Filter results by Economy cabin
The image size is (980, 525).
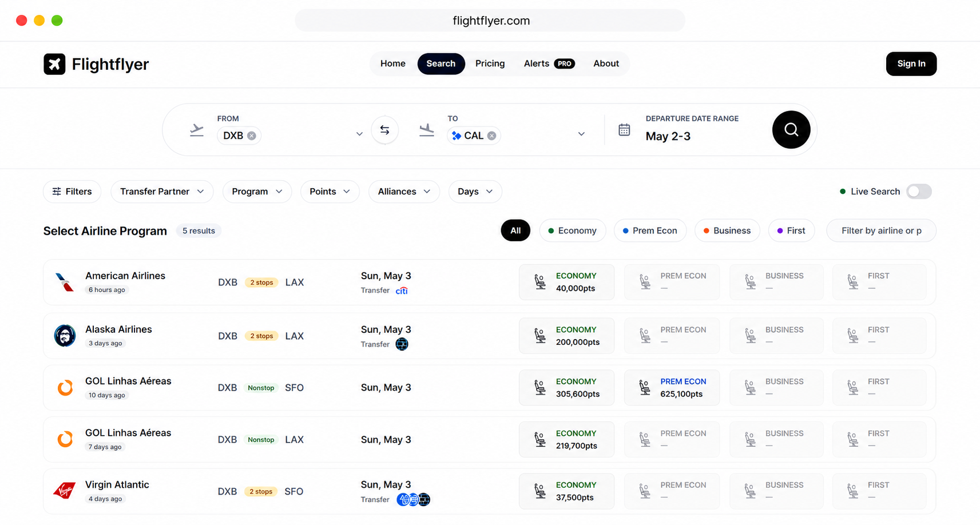click(x=572, y=230)
